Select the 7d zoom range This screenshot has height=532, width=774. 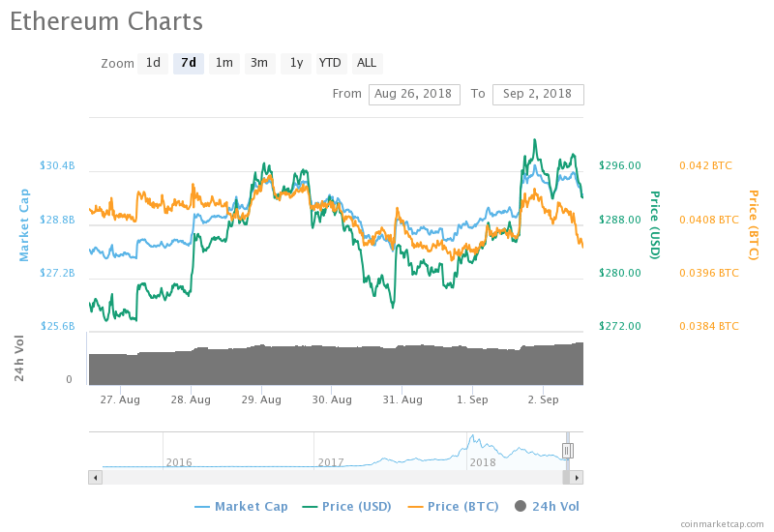tap(189, 63)
